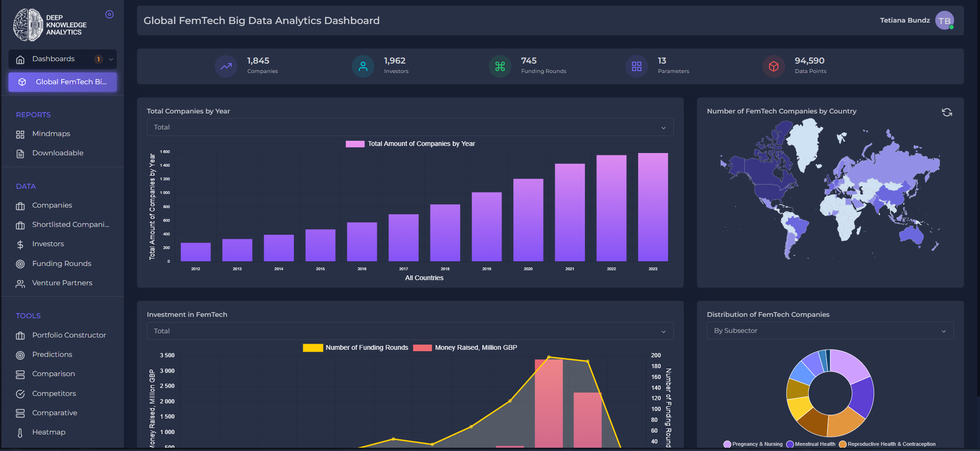Click the TB user avatar
Screen dimensions: 980x451
(x=944, y=21)
